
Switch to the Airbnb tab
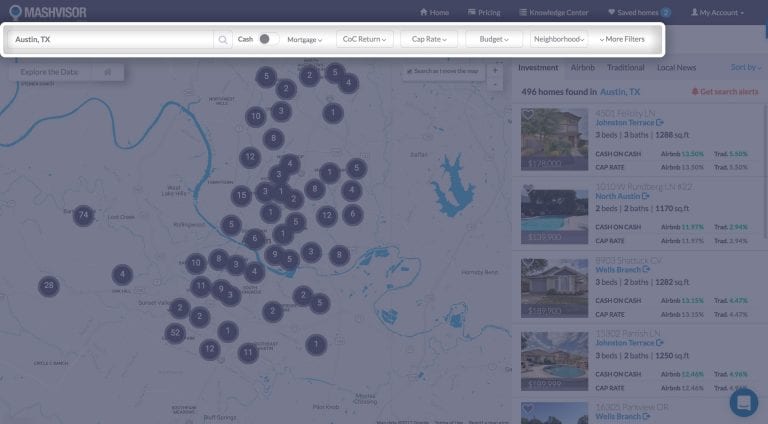point(582,67)
